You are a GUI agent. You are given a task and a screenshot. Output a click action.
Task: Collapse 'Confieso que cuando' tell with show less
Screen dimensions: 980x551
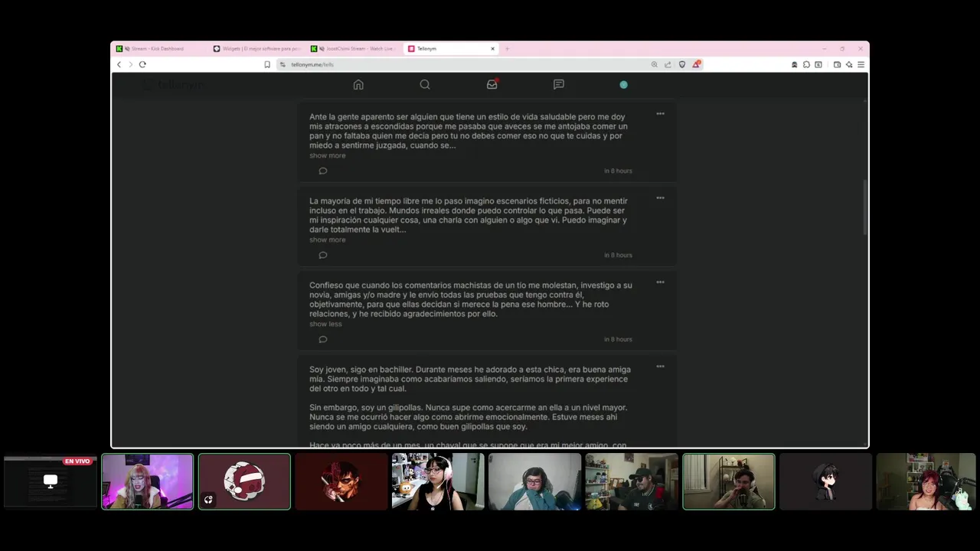325,324
